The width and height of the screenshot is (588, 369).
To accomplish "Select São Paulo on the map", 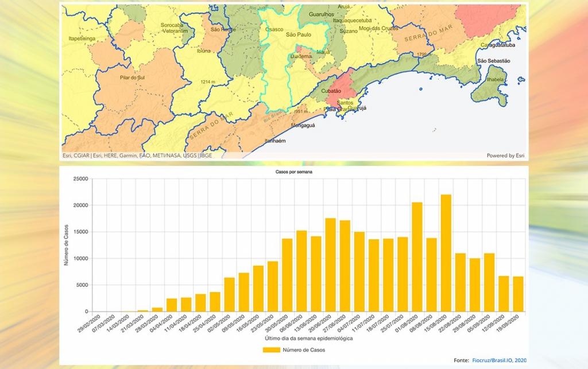I will 299,36.
